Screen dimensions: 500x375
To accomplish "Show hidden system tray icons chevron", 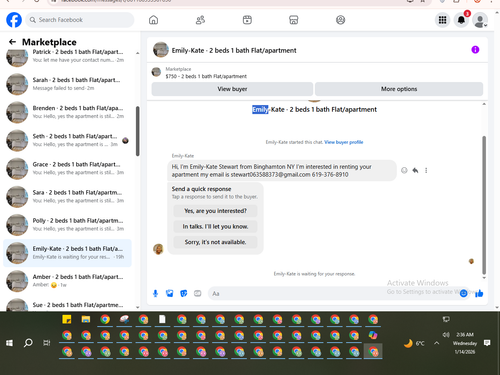I will click(437, 343).
